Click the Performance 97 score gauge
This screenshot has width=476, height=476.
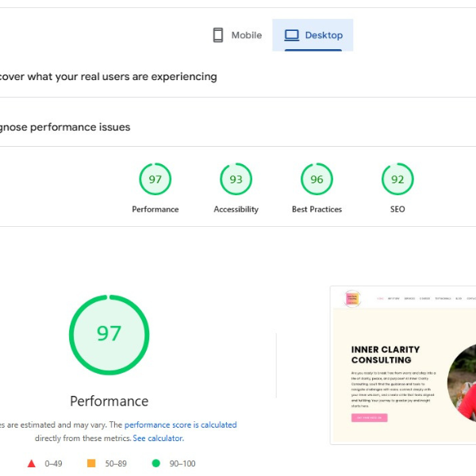click(155, 179)
